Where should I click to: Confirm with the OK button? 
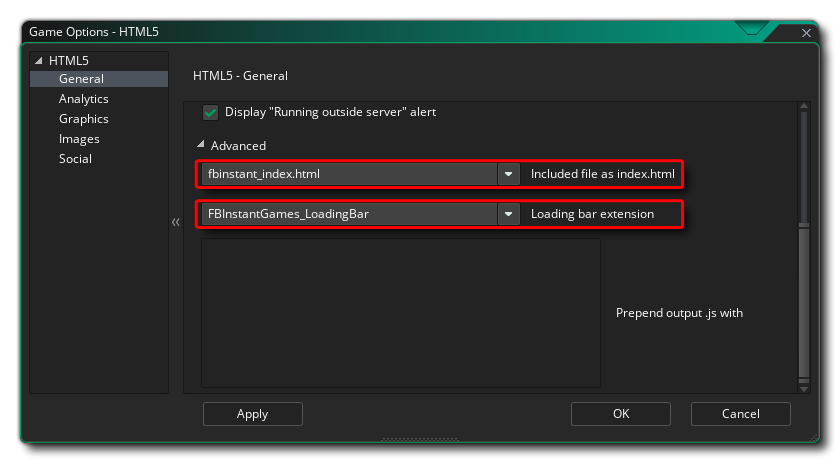[x=621, y=414]
